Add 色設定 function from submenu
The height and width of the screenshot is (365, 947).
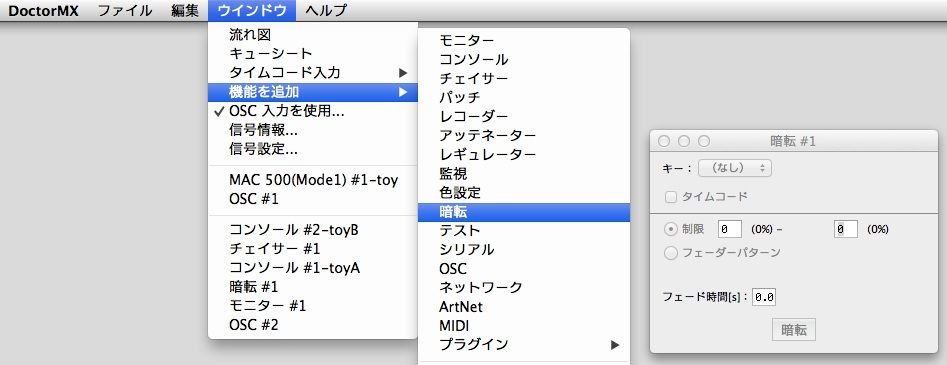(x=524, y=192)
